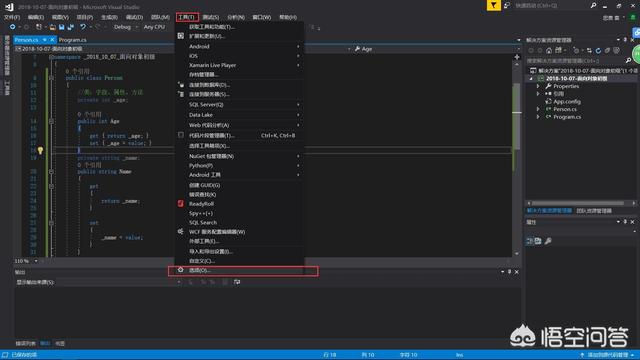Choose the WCF service configuration editor entry
This screenshot has height=360, width=640.
(240, 232)
